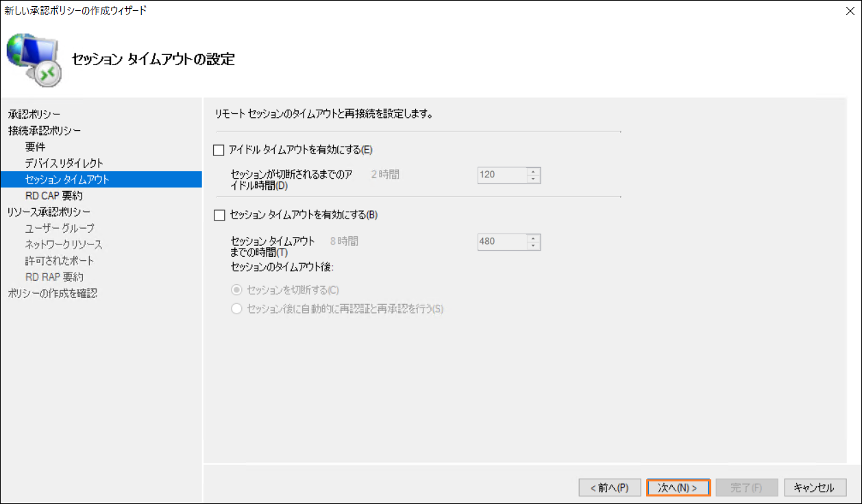The image size is (862, 504).
Task: Click the Remote Desktop wizard icon
Action: click(34, 60)
